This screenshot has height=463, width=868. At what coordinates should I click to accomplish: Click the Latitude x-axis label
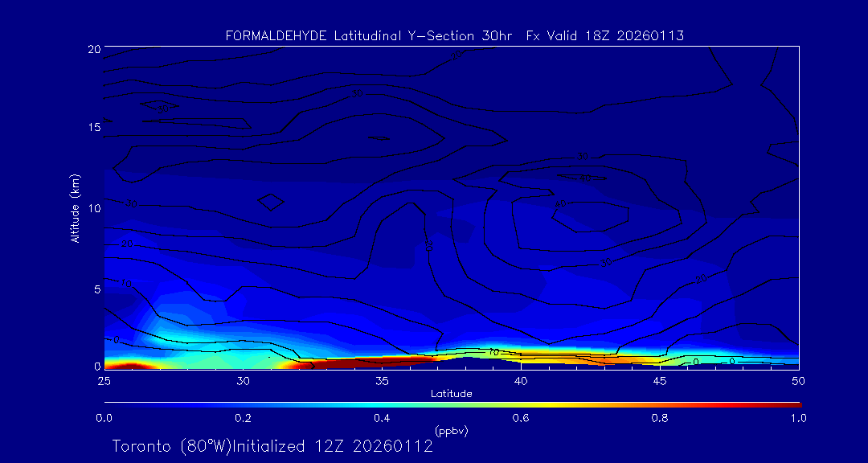[451, 393]
